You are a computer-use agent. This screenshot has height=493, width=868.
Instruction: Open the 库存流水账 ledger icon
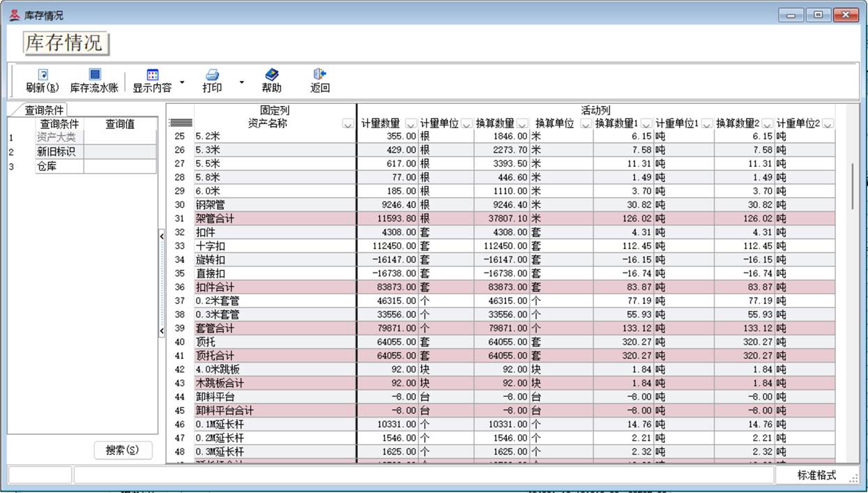(x=95, y=74)
